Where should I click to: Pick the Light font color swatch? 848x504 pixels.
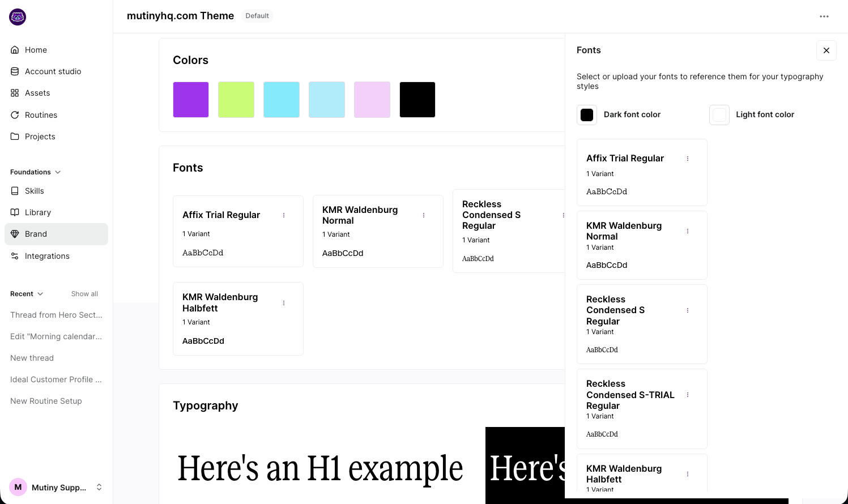coord(719,115)
